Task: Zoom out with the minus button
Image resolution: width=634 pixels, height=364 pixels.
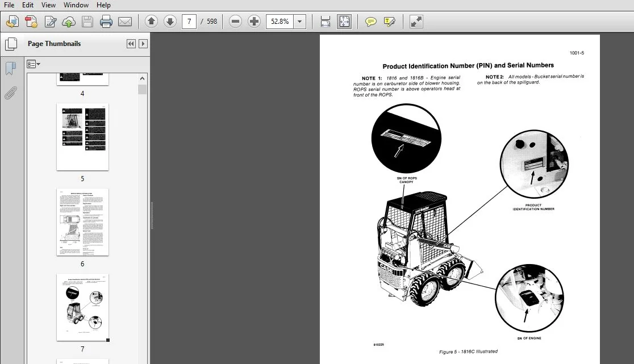Action: pyautogui.click(x=235, y=22)
